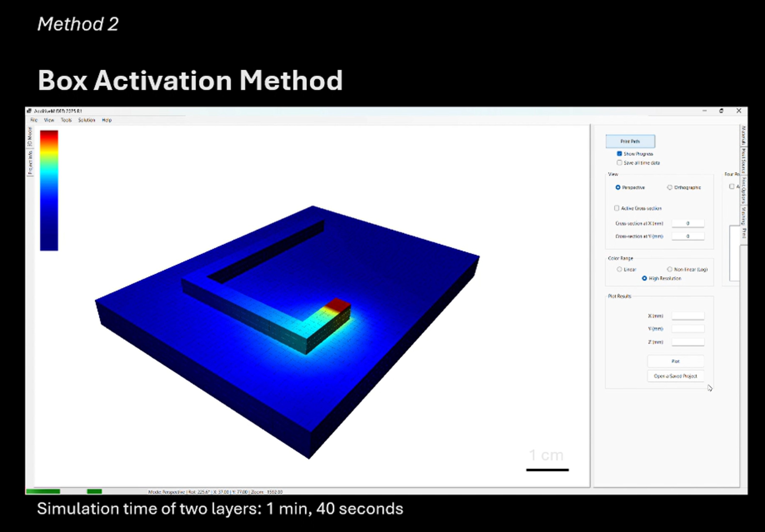The width and height of the screenshot is (765, 532).
Task: Switch to the Project Info side tab
Action: point(30,163)
